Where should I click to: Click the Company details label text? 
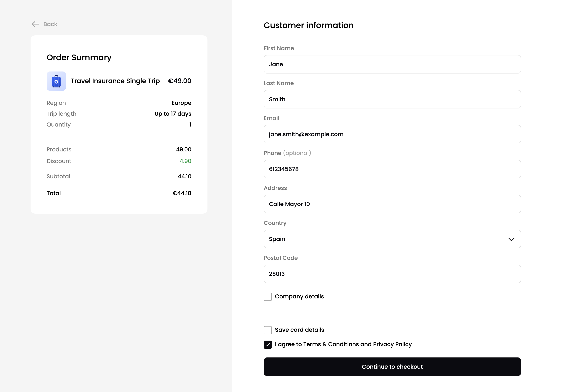(x=299, y=296)
